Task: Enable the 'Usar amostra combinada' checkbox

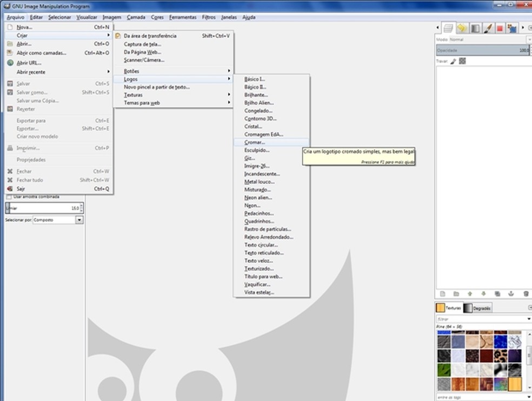Action: click(x=9, y=197)
